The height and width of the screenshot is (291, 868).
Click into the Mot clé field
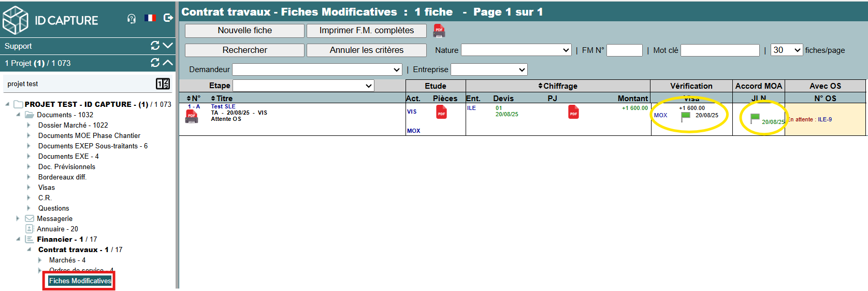coord(720,50)
